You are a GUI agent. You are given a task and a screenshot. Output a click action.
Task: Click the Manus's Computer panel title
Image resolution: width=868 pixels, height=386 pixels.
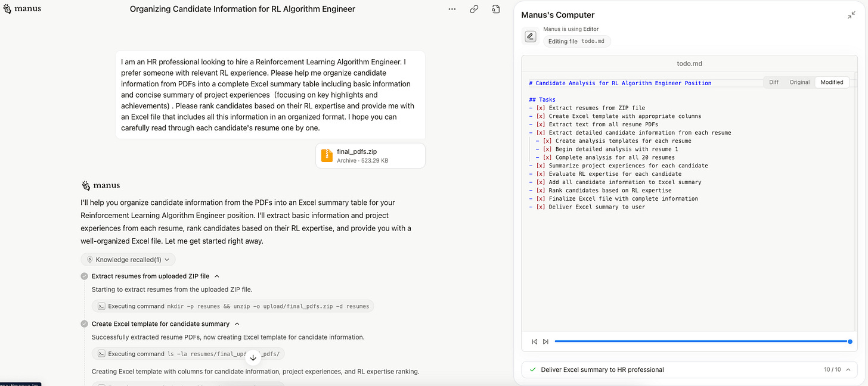point(557,15)
